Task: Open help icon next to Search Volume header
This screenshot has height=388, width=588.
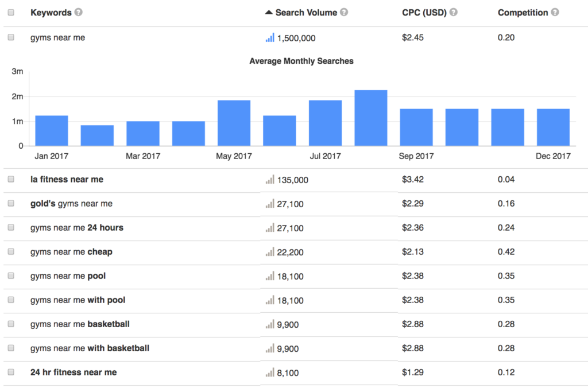Action: coord(344,13)
